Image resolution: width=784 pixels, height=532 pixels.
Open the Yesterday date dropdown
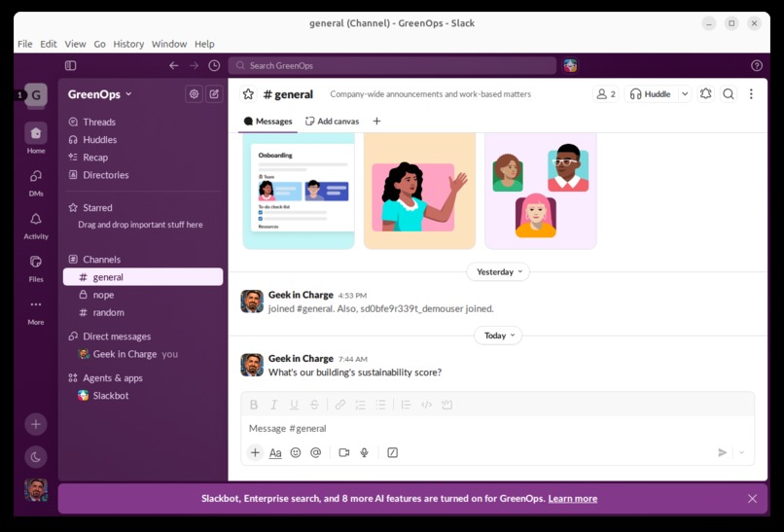[x=498, y=272]
